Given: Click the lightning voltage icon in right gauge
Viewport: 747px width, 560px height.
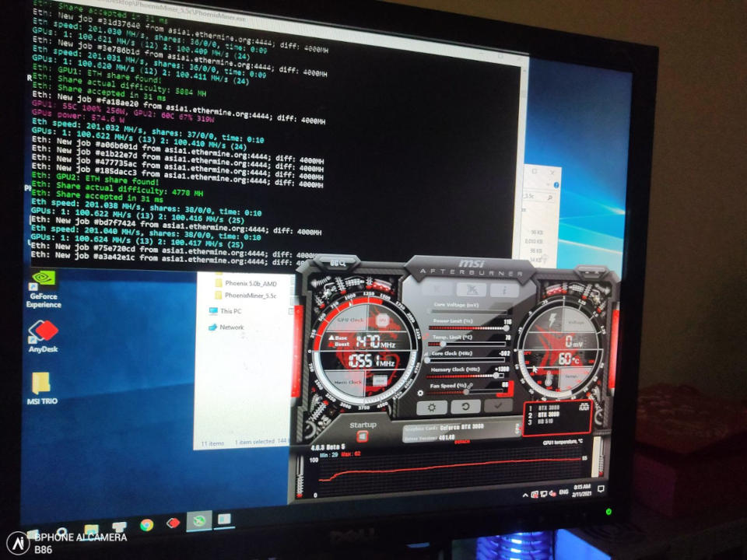Looking at the screenshot, I should click(x=552, y=320).
